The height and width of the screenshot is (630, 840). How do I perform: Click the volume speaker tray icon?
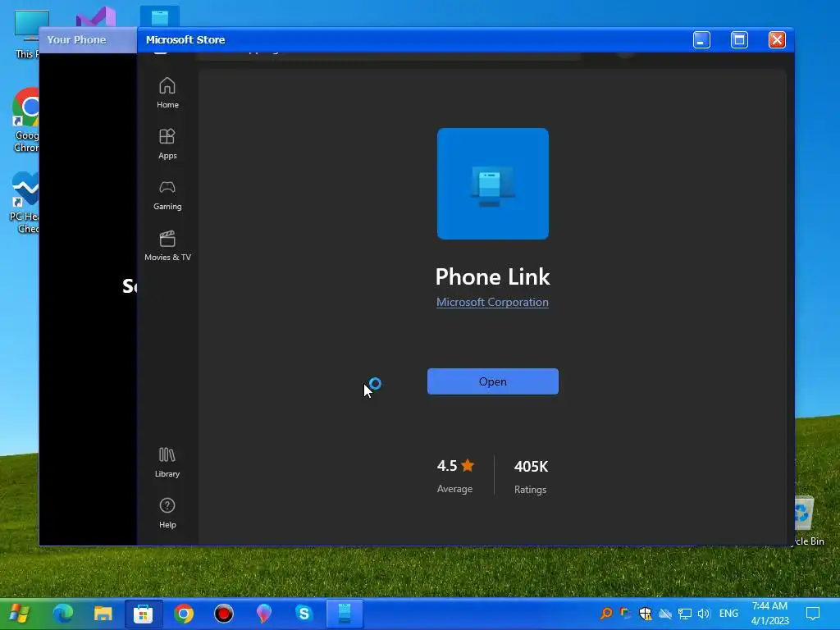(x=703, y=614)
